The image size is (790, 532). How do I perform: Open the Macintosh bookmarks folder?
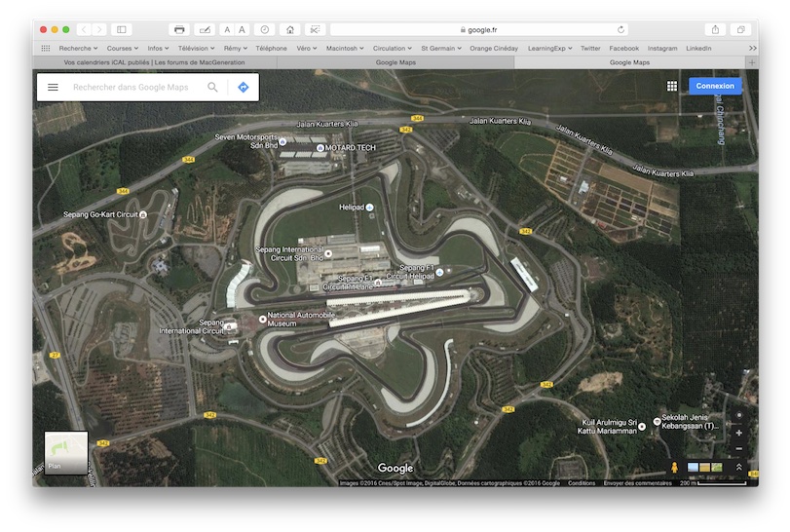(345, 49)
